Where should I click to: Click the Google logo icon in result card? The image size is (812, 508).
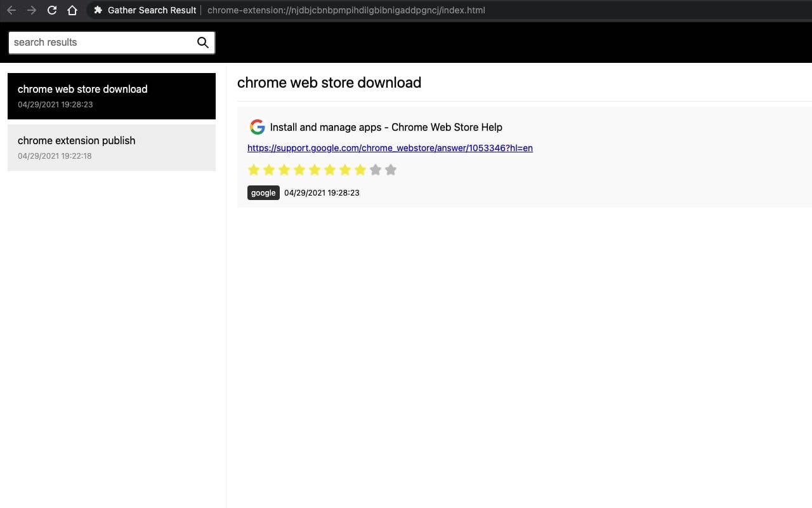(257, 127)
